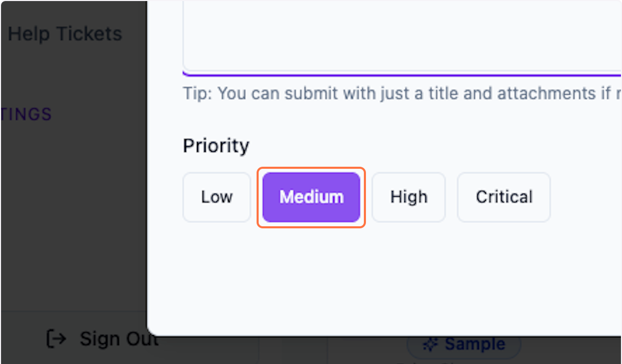Screen dimensions: 622x364
Task: Click the selected Medium priority button
Action: click(x=311, y=197)
